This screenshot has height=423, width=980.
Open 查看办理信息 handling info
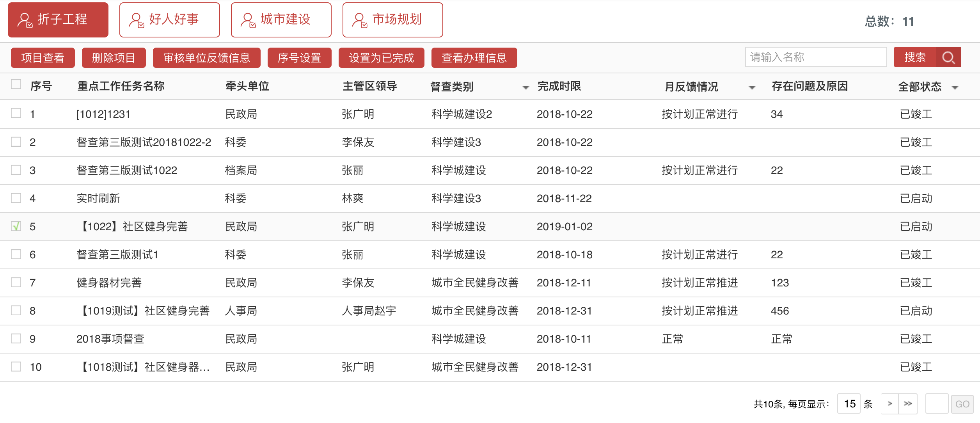tap(474, 57)
